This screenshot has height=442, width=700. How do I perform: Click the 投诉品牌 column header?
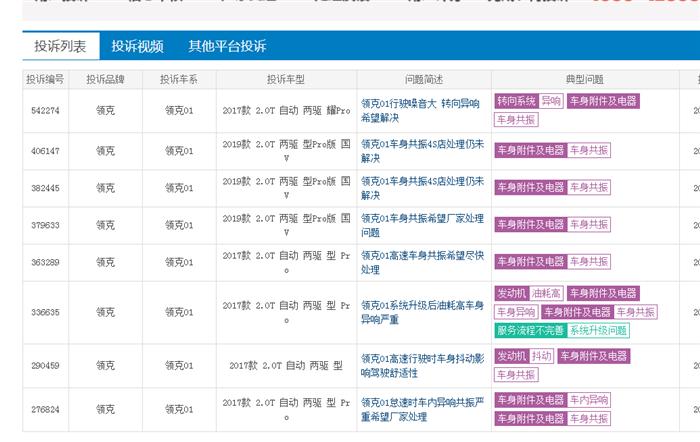105,79
